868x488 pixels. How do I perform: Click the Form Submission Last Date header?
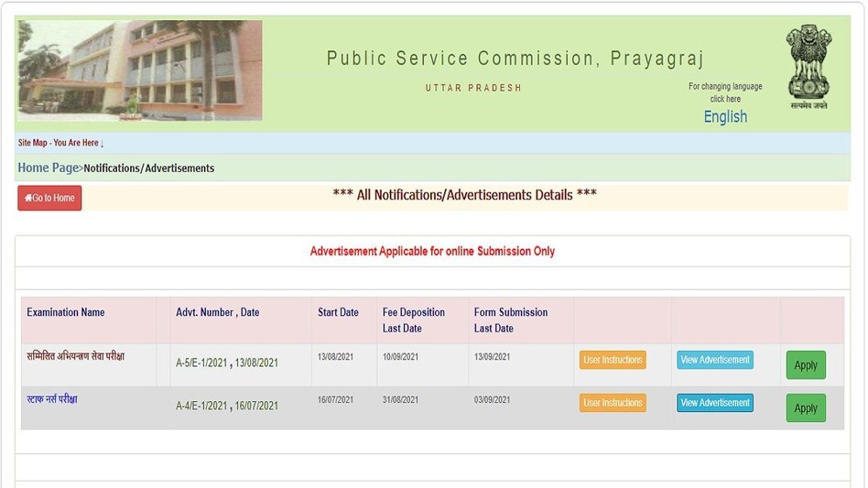511,320
